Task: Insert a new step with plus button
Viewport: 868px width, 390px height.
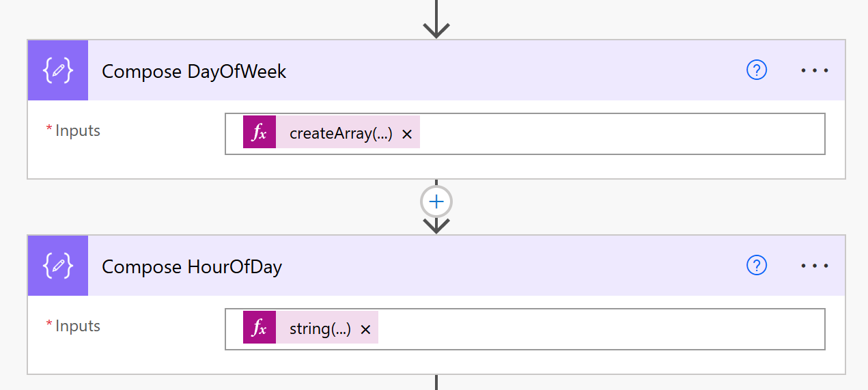Action: (x=436, y=202)
